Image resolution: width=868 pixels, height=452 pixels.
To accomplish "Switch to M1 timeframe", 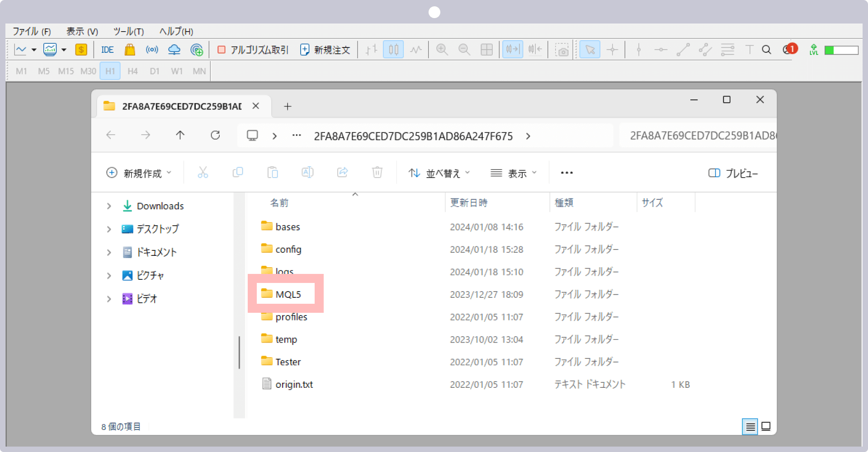I will click(x=21, y=71).
